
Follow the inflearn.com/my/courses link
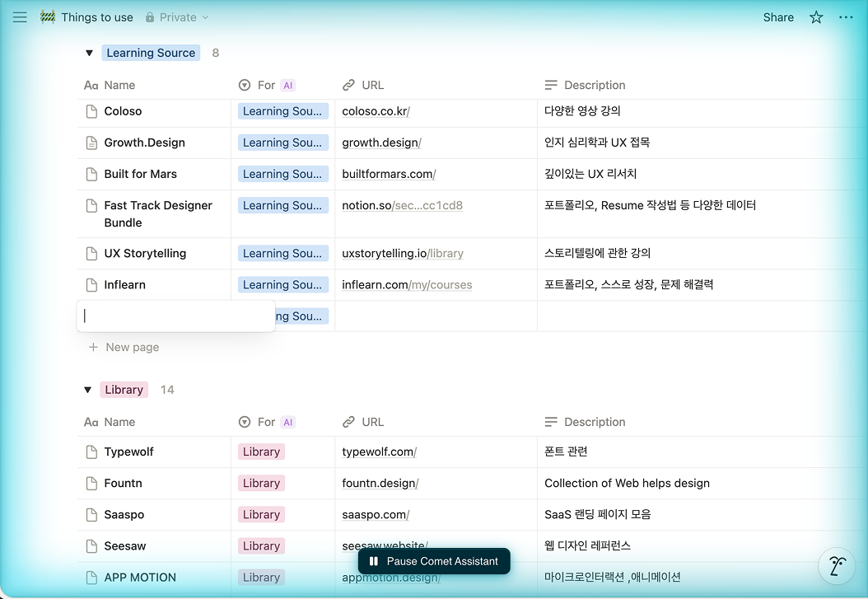pos(407,285)
